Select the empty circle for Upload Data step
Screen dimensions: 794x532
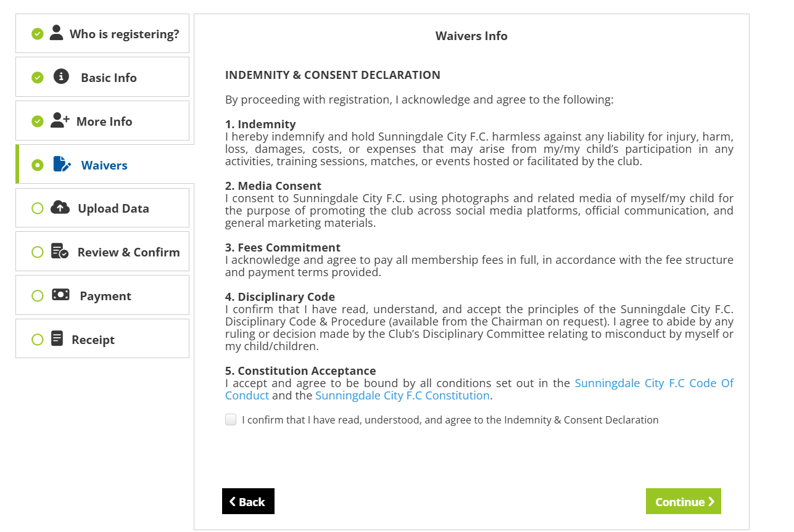(38, 208)
